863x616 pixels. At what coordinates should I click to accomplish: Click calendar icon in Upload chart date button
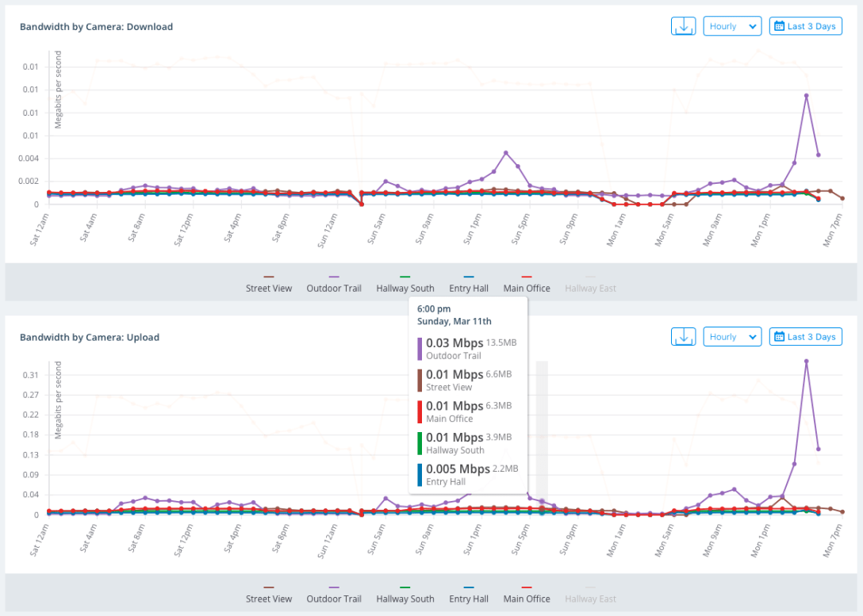778,337
